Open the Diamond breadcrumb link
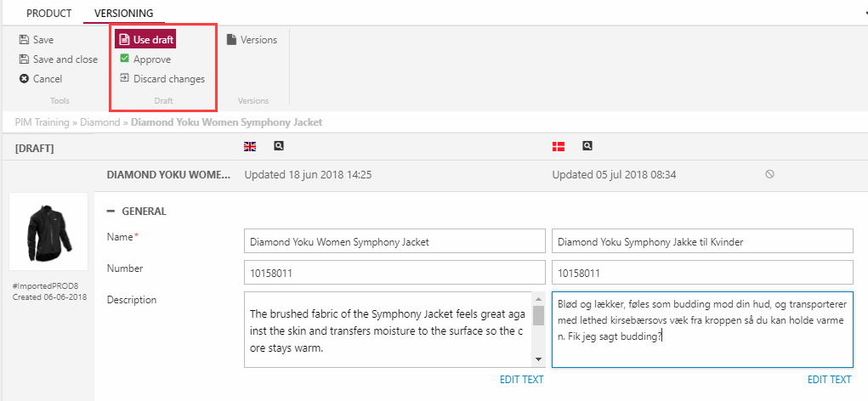Image resolution: width=868 pixels, height=401 pixels. (99, 121)
